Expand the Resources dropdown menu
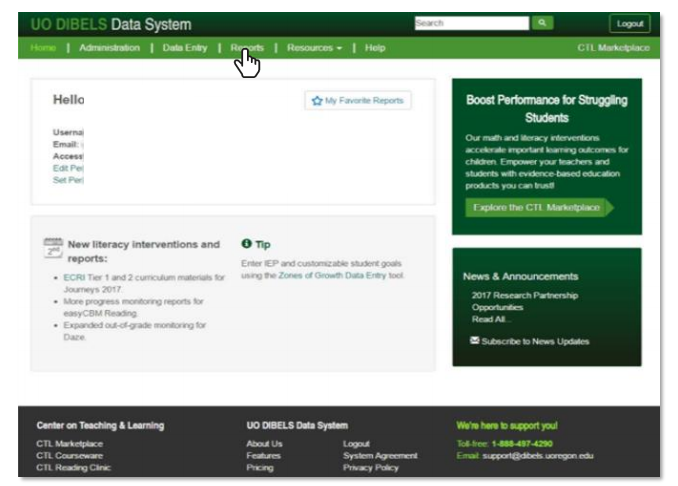Screen dimensions: 678x486 tap(314, 48)
